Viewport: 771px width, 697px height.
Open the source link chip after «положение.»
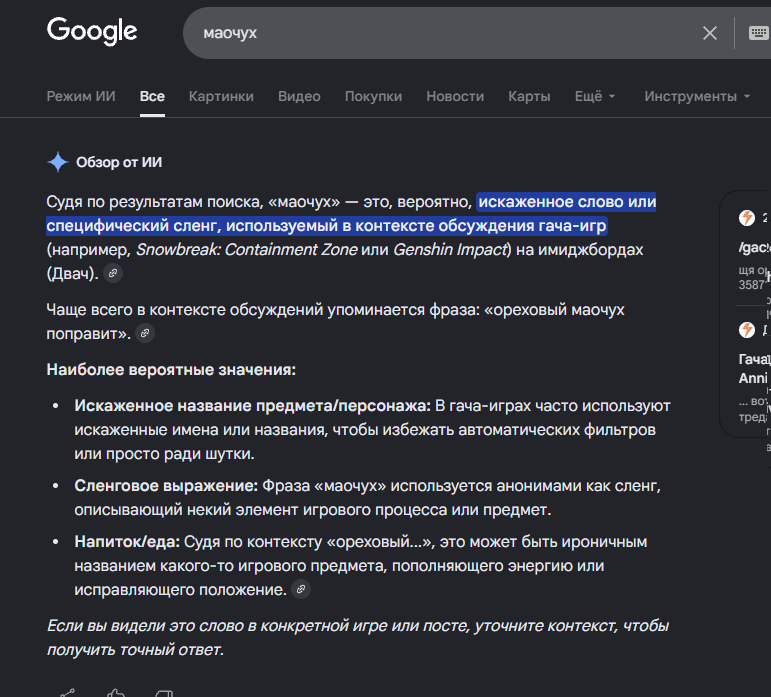(301, 589)
